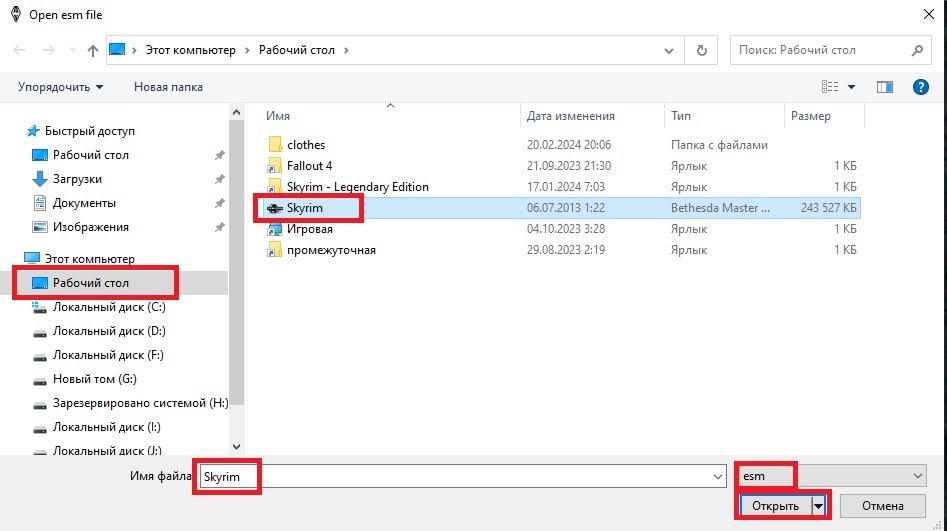The image size is (947, 531).
Task: Select the Fallout 4 shortcut
Action: tap(309, 166)
